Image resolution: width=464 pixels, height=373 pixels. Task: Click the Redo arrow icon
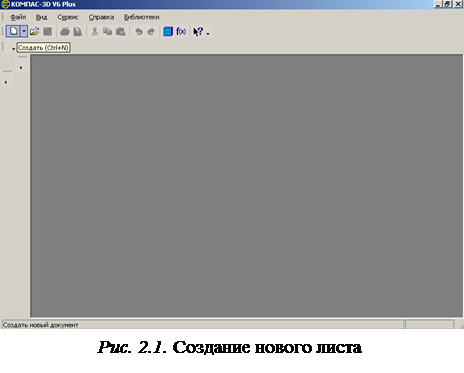click(x=151, y=32)
